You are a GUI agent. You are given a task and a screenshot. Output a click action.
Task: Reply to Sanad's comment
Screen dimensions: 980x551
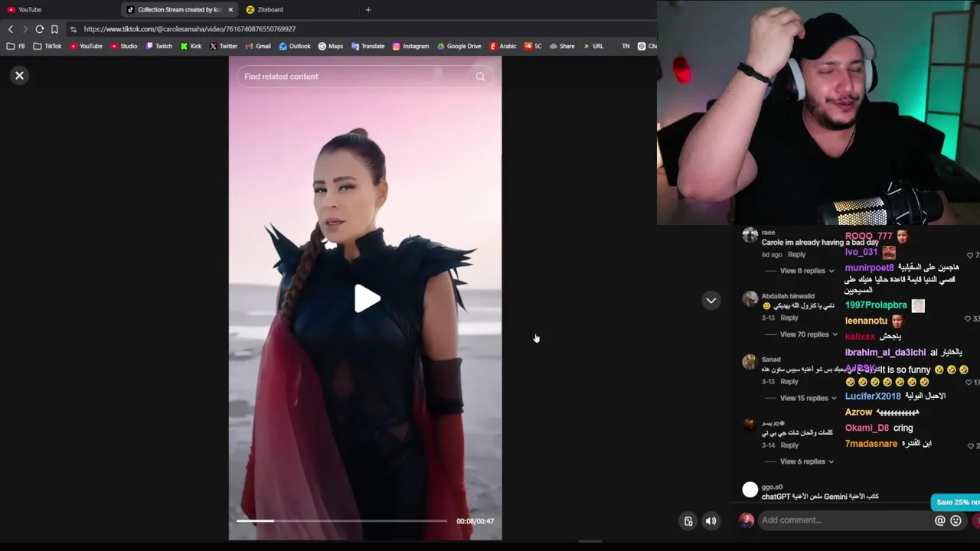pyautogui.click(x=789, y=382)
